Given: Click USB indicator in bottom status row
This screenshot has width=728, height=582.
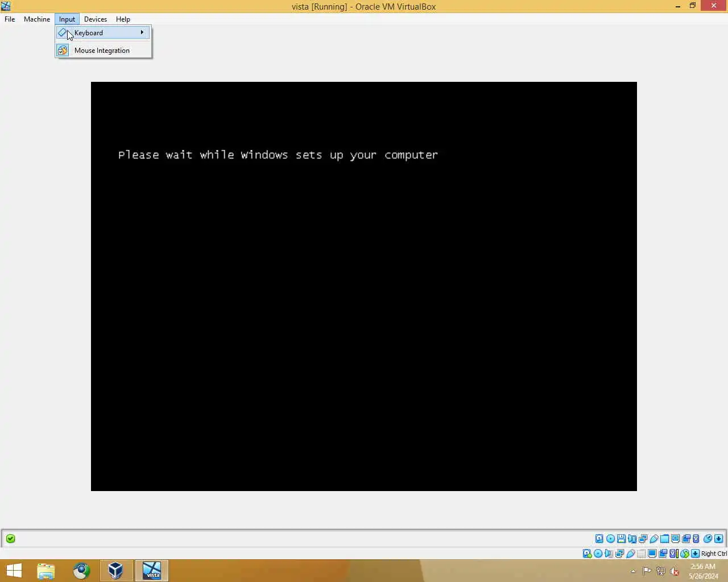Looking at the screenshot, I should 630,553.
